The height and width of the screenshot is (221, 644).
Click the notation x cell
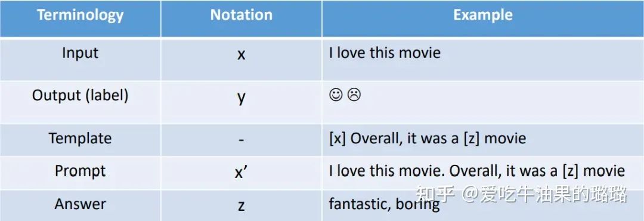click(241, 54)
